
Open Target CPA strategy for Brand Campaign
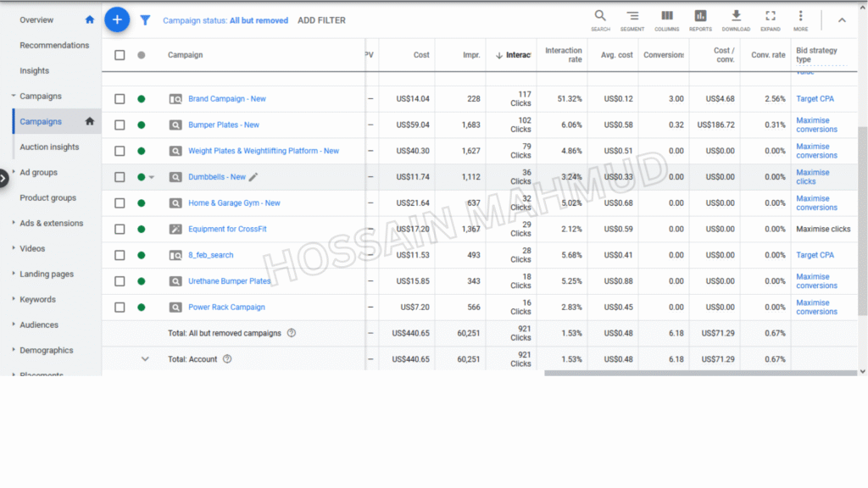click(815, 99)
